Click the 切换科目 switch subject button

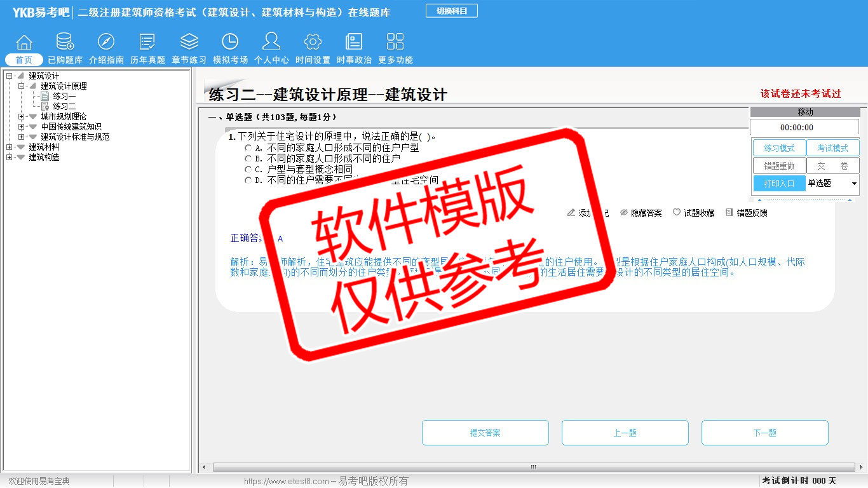(x=452, y=11)
